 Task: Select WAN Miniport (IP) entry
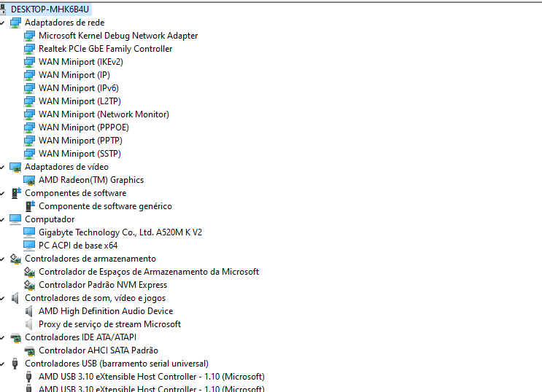[74, 75]
